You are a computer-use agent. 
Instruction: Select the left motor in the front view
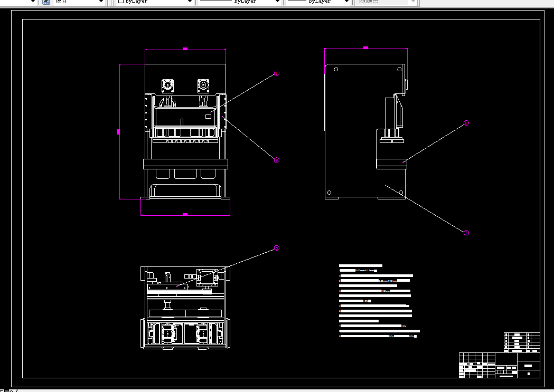coord(167,86)
